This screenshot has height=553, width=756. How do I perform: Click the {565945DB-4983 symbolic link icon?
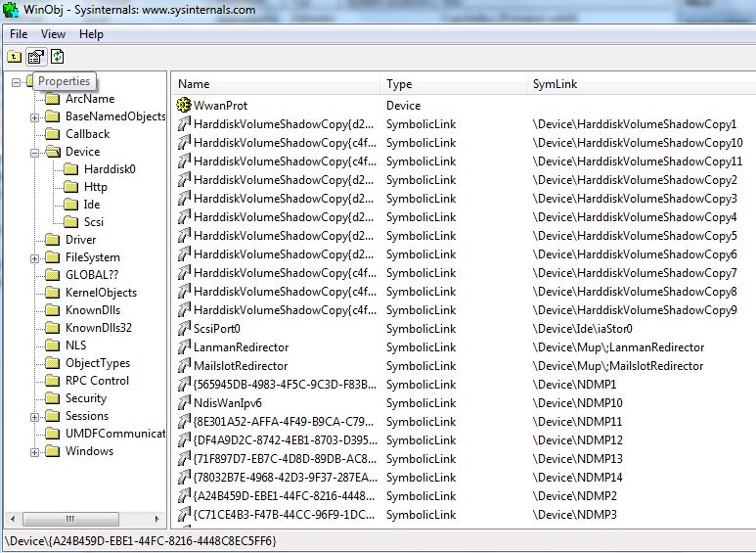(x=184, y=385)
